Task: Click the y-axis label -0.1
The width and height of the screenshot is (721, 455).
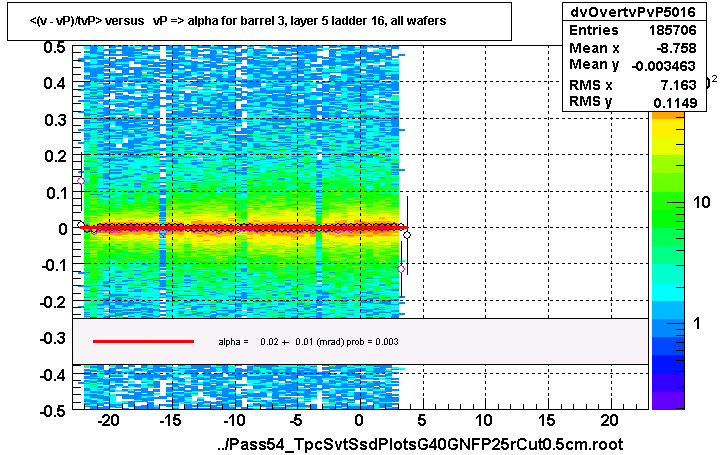Action: [53, 265]
